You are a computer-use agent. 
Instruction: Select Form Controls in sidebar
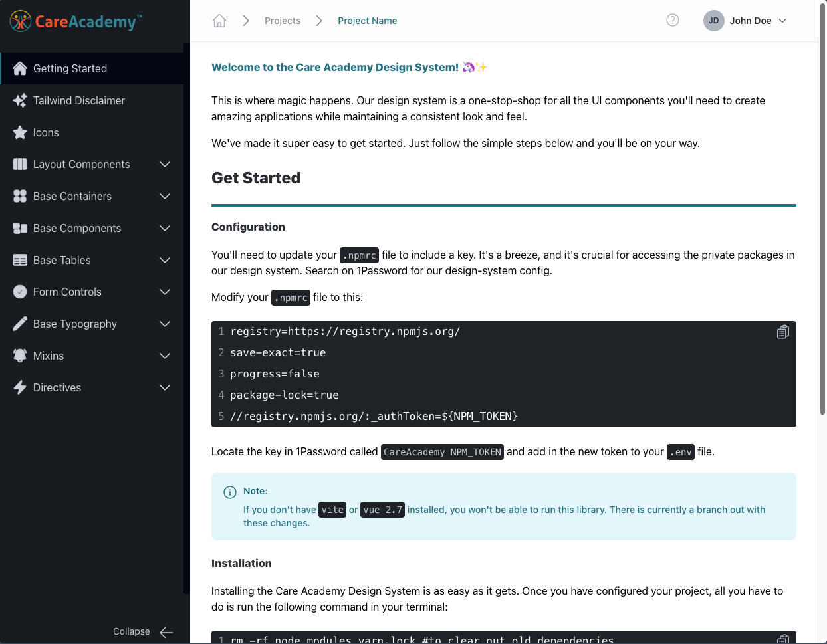click(92, 292)
